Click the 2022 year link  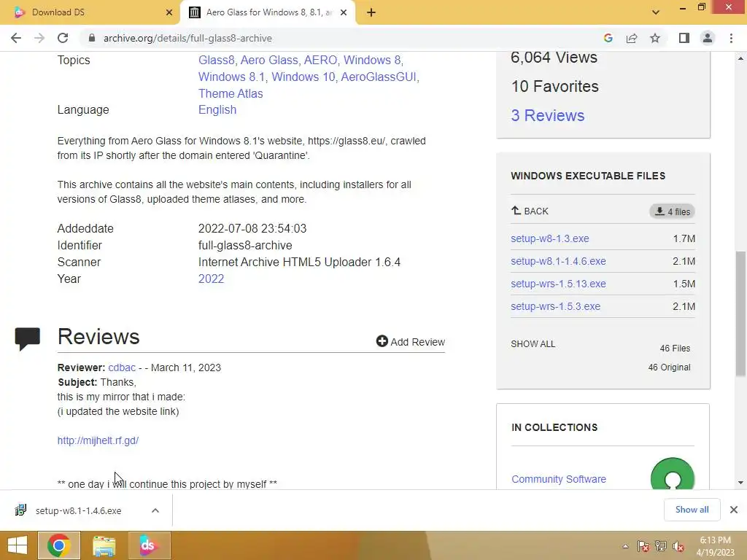tap(211, 279)
